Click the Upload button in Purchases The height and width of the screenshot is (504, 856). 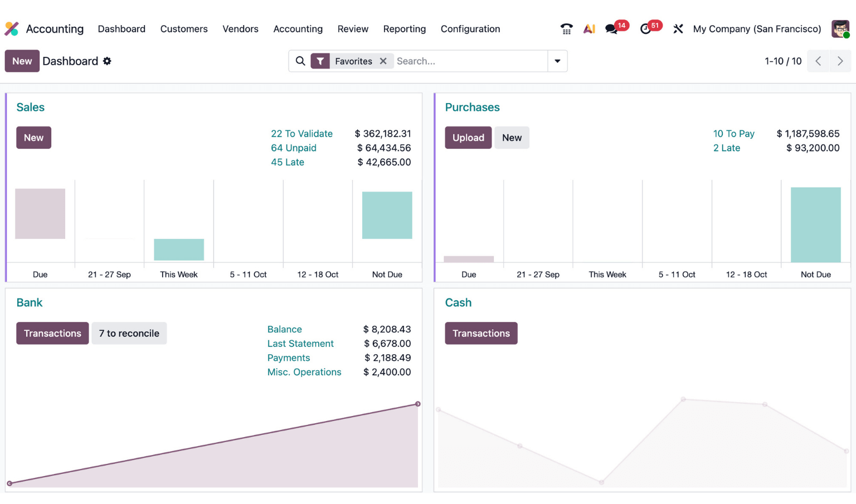click(x=468, y=138)
